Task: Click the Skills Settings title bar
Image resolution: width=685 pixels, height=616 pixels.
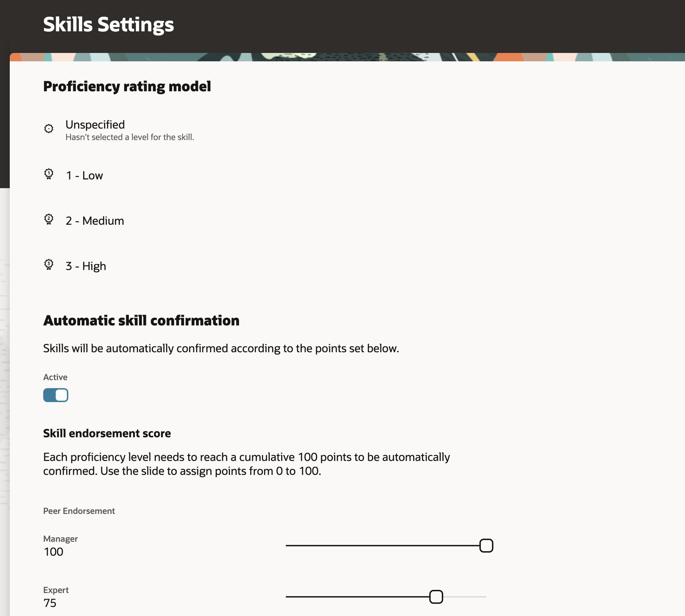Action: 109,24
